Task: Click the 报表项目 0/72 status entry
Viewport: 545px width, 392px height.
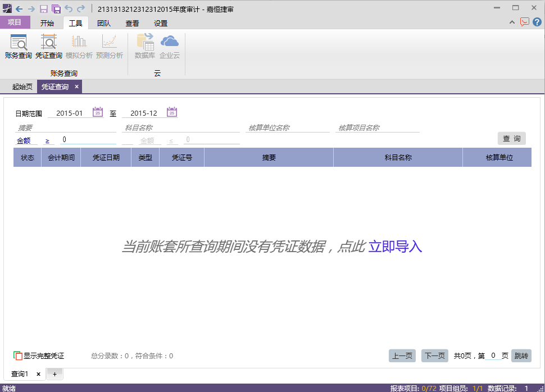Action: [x=414, y=388]
